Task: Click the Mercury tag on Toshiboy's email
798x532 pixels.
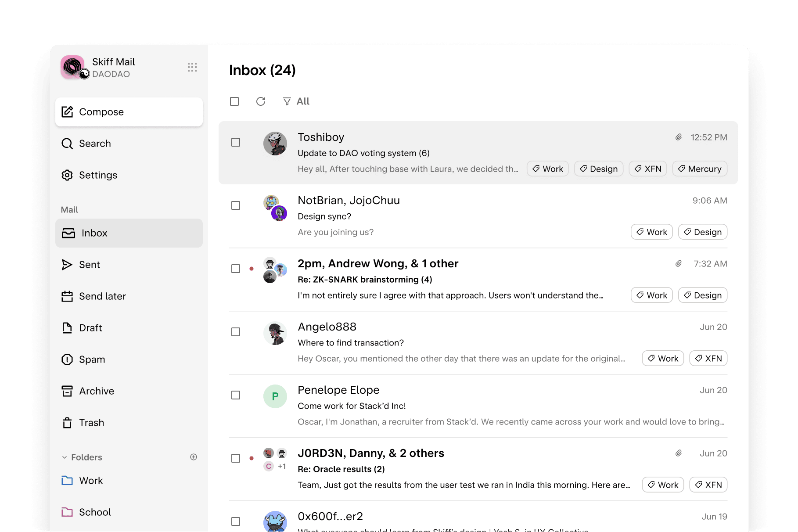Action: click(700, 169)
